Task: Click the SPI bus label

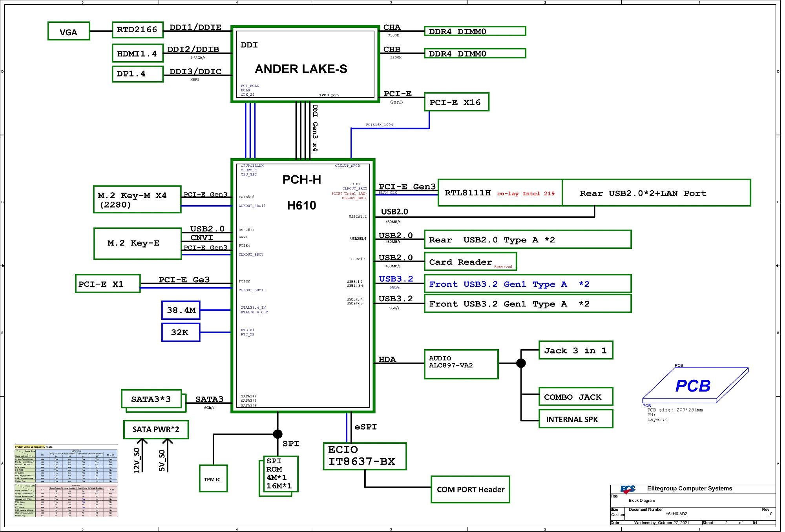Action: [290, 443]
